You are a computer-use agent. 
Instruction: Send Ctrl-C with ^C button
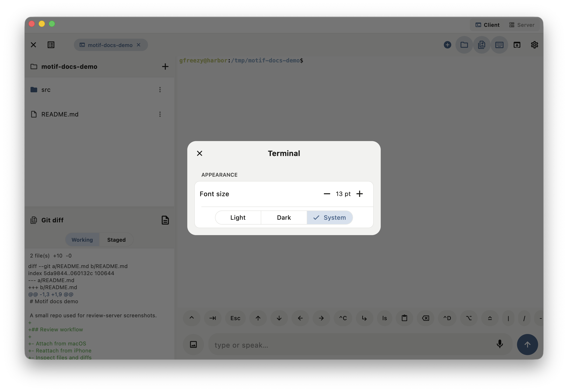coord(343,318)
